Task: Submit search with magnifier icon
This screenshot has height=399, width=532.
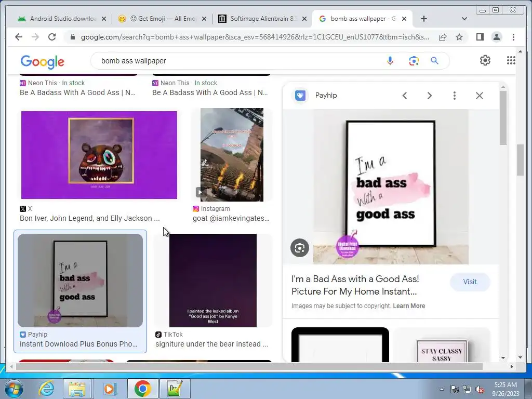Action: tap(435, 61)
